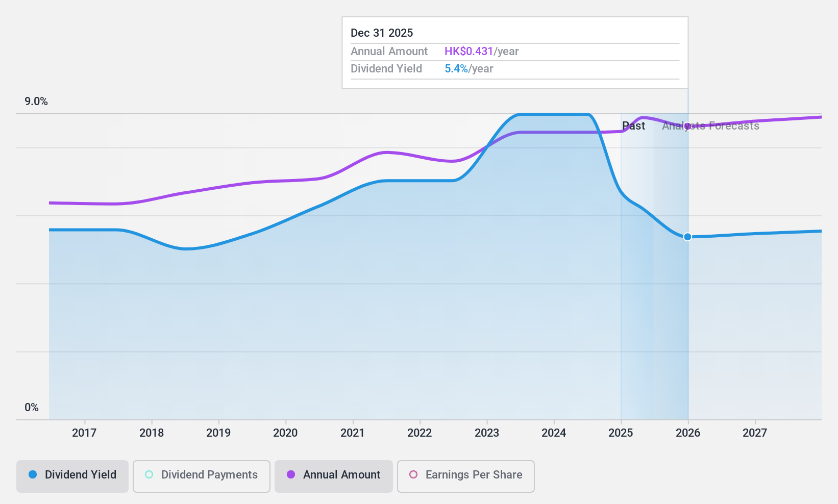The image size is (838, 504).
Task: Click the 9.0% y-axis label
Action: [x=36, y=101]
